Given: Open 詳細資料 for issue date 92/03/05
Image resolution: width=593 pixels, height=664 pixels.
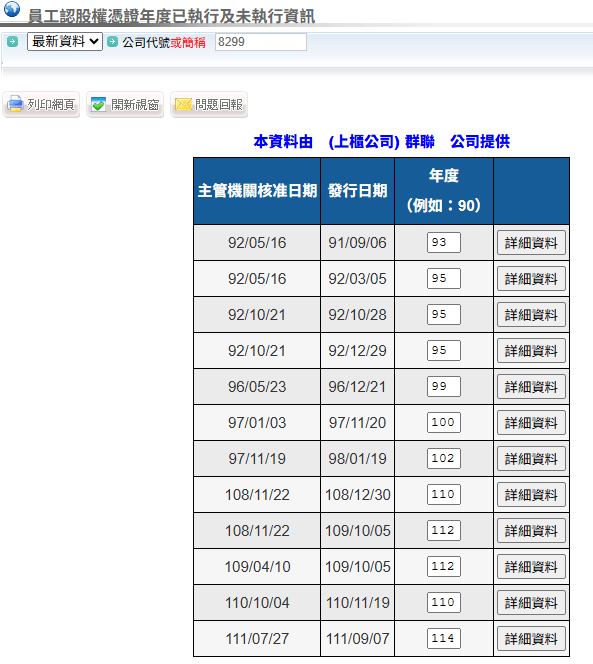Looking at the screenshot, I should [x=531, y=279].
